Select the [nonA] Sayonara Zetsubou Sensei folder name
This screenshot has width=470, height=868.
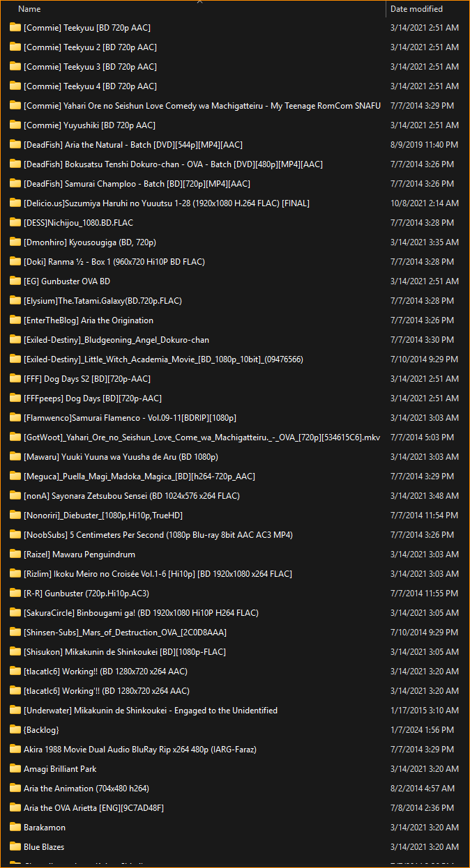point(132,496)
